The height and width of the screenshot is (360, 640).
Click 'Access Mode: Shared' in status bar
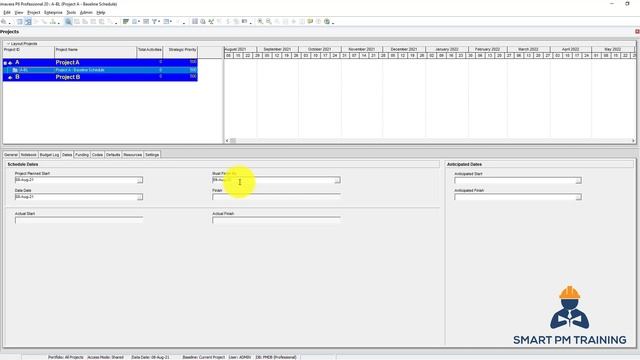coord(105,357)
